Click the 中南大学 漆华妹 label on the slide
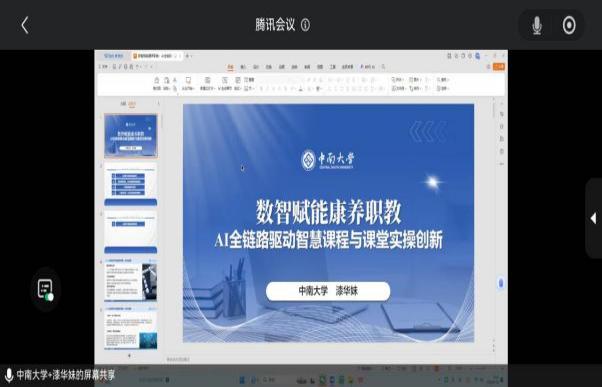The height and width of the screenshot is (387, 602). tap(328, 291)
